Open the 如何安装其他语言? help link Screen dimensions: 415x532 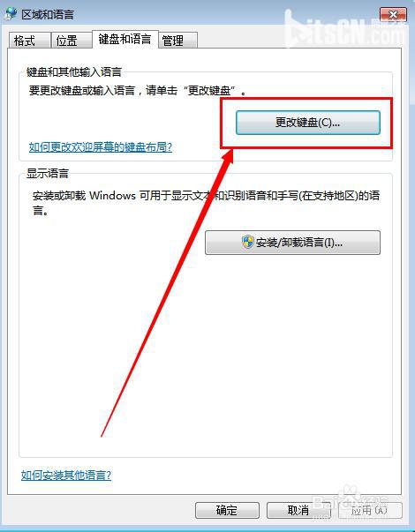(x=66, y=475)
